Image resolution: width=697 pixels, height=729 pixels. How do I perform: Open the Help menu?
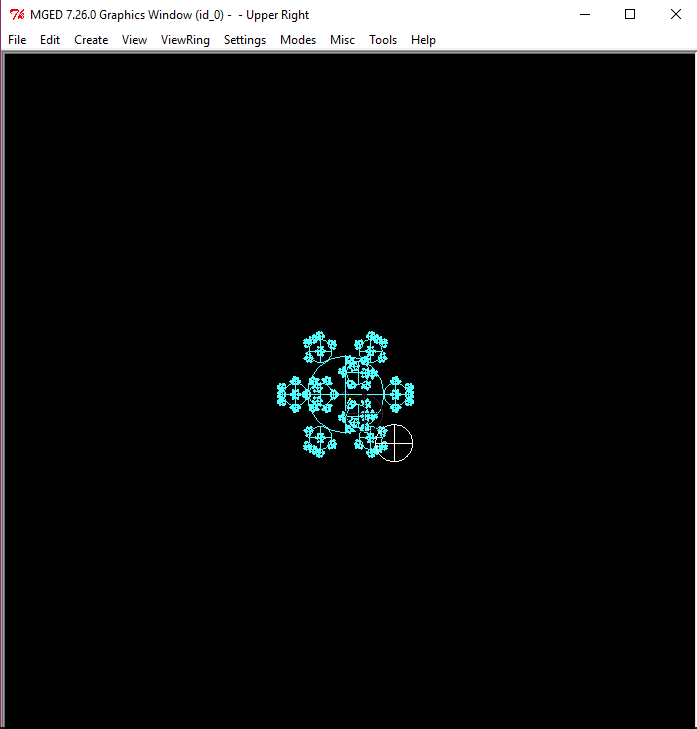pyautogui.click(x=423, y=40)
